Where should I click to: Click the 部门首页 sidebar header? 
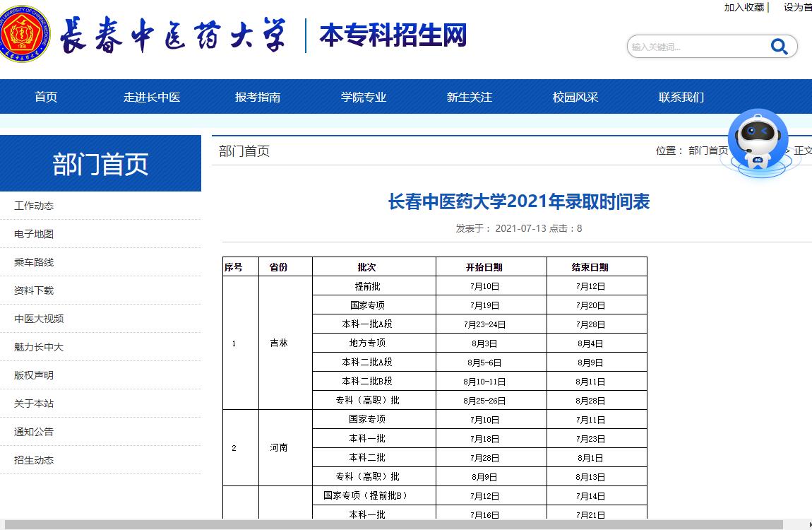coord(100,164)
